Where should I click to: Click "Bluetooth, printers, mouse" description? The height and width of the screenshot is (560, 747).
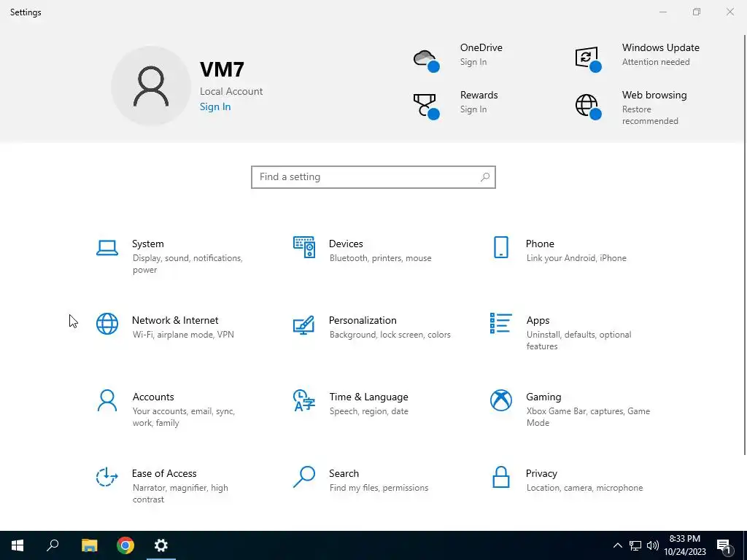click(380, 258)
